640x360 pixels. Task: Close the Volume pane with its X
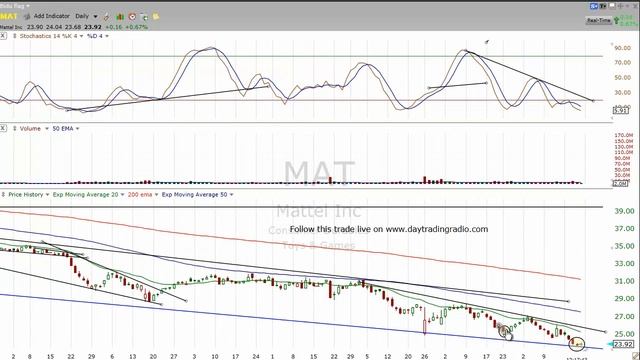pos(3,128)
